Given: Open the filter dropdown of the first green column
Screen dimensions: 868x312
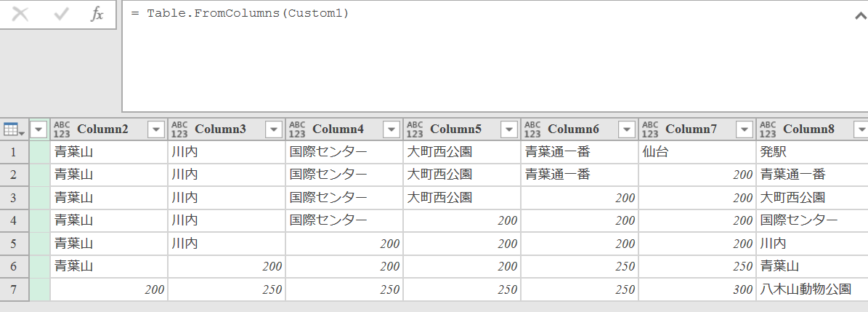Looking at the screenshot, I should [38, 129].
